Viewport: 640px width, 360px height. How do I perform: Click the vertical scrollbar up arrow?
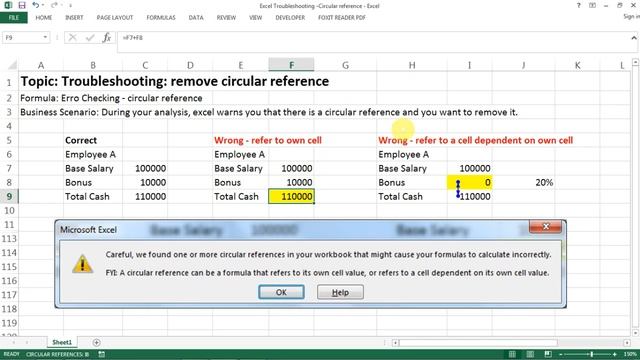coord(636,62)
